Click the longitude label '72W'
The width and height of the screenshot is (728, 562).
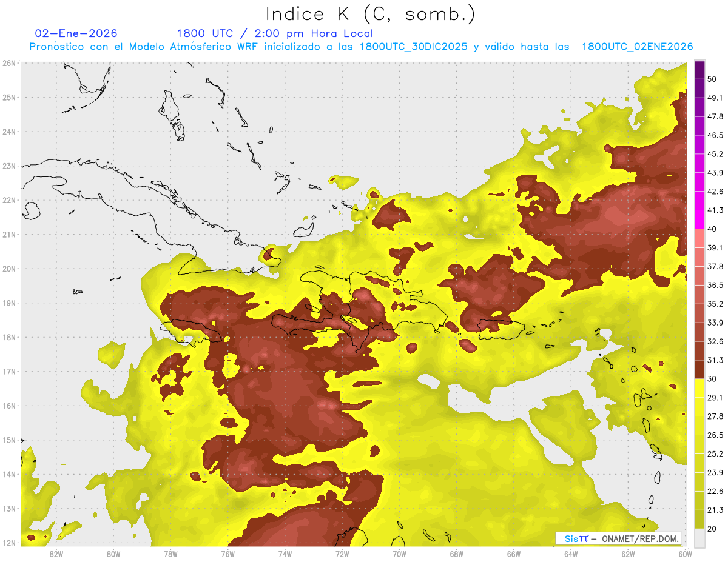click(342, 554)
